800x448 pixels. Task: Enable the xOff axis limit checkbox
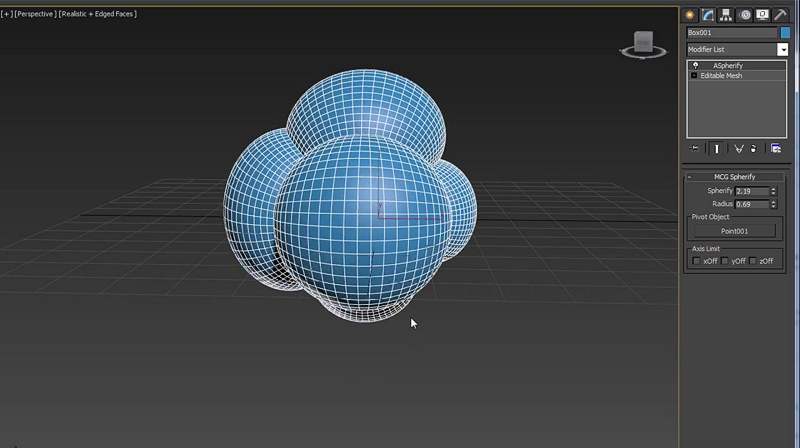tap(697, 261)
